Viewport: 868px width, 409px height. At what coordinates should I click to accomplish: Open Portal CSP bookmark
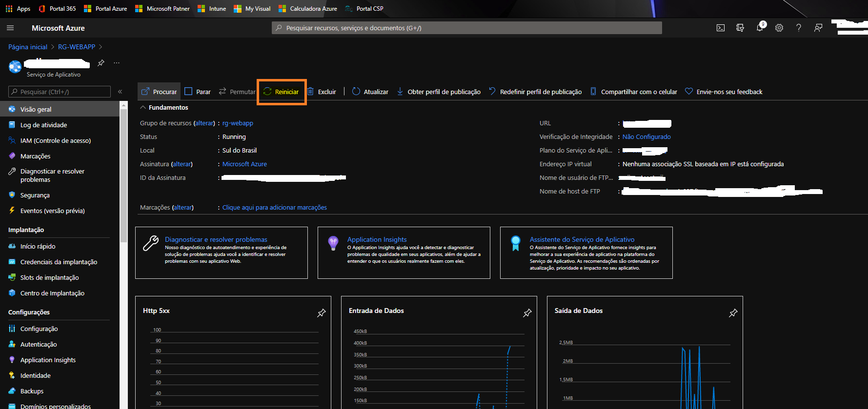pyautogui.click(x=364, y=8)
